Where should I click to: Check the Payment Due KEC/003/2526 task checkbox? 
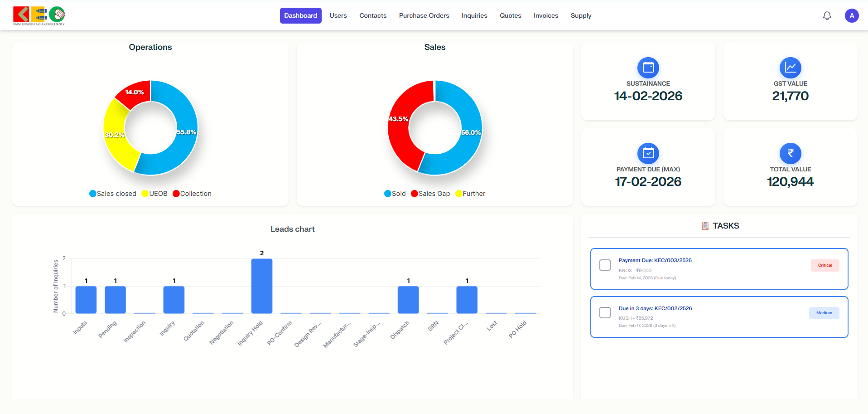point(605,265)
